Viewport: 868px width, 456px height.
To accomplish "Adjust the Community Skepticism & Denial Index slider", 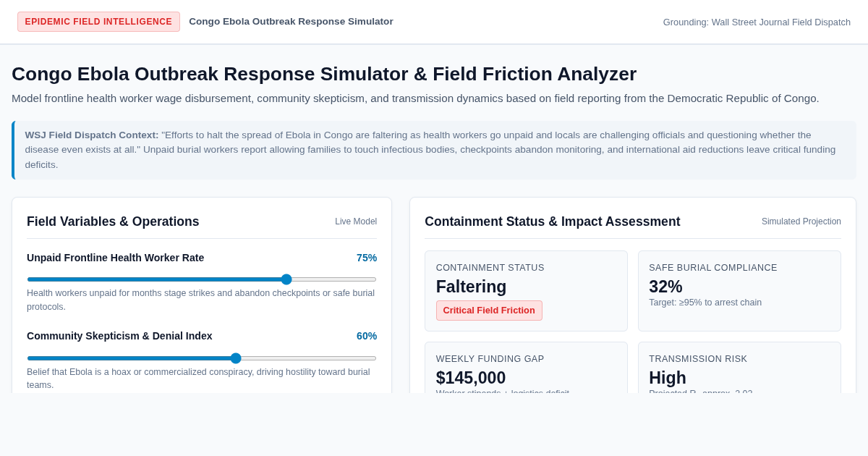I will coord(202,358).
